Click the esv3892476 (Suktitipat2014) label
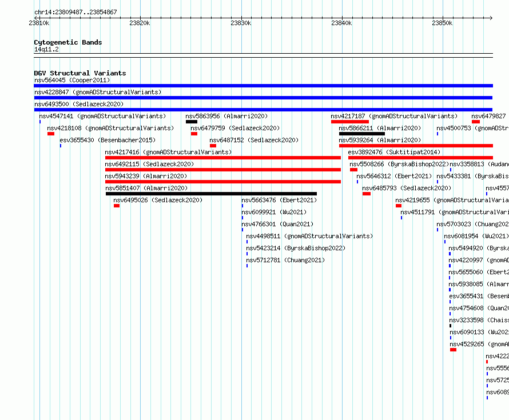 pyautogui.click(x=394, y=152)
